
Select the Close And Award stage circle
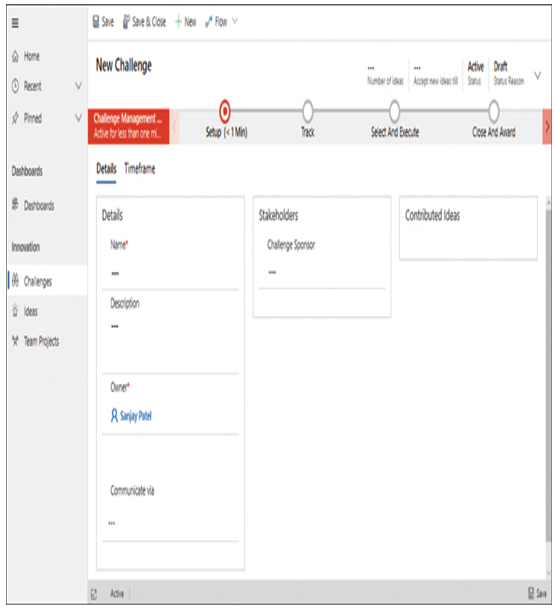click(x=493, y=111)
